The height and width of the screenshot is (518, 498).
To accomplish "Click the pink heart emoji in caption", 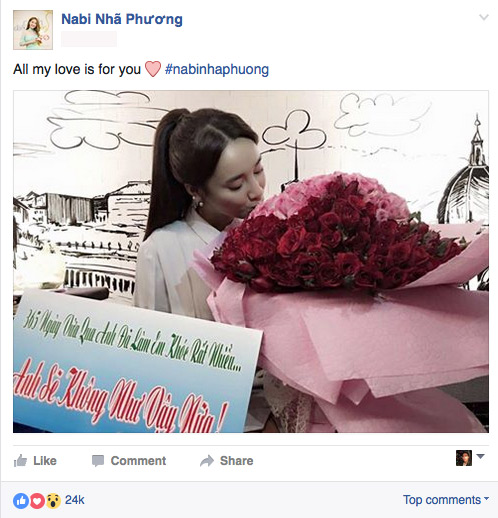I will click(153, 69).
